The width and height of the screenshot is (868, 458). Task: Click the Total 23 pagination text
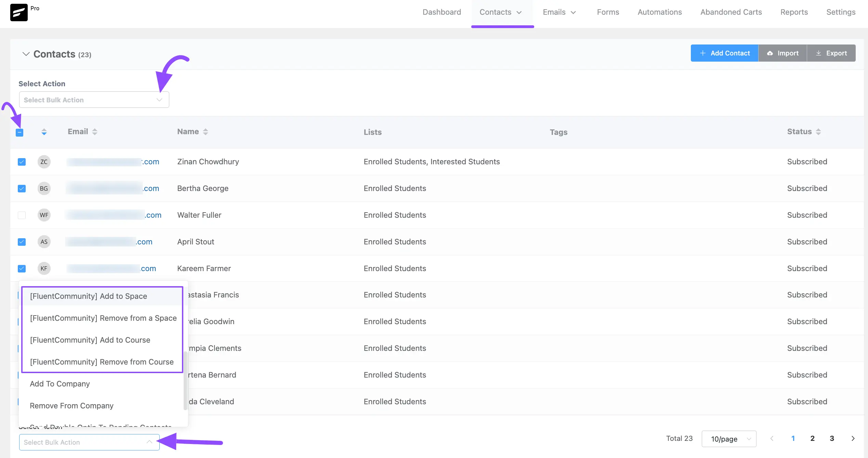pos(679,438)
